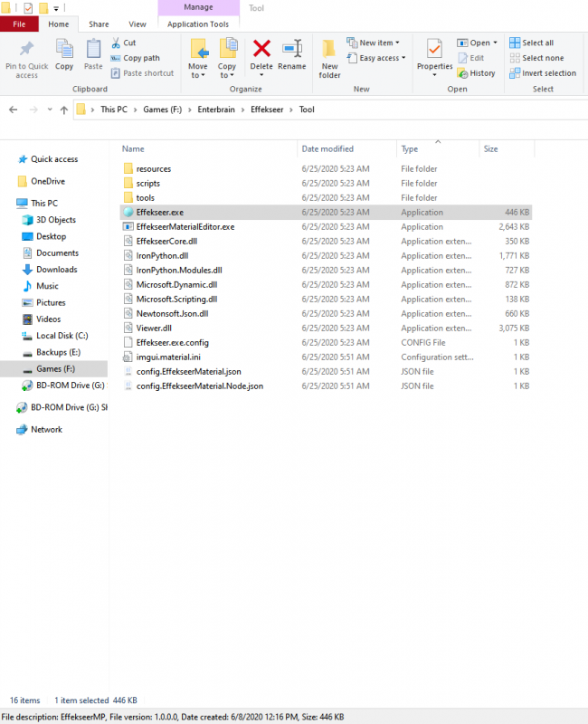Select the tools folder

[326, 197]
